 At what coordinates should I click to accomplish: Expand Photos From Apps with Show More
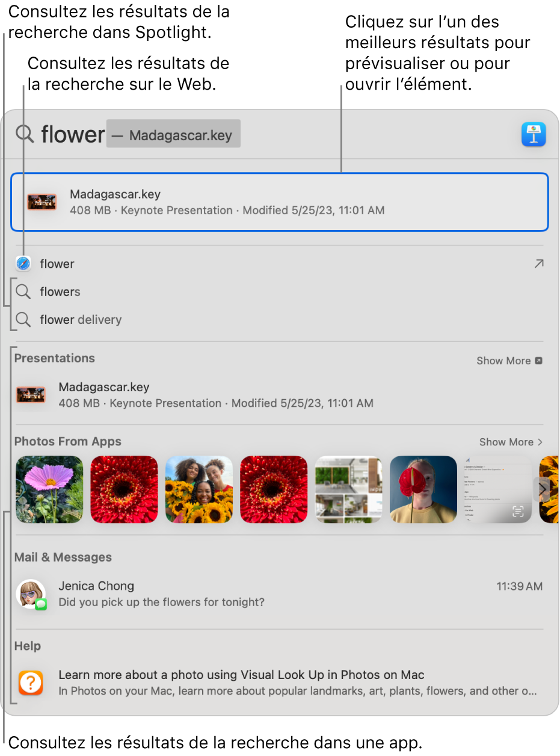click(x=510, y=442)
